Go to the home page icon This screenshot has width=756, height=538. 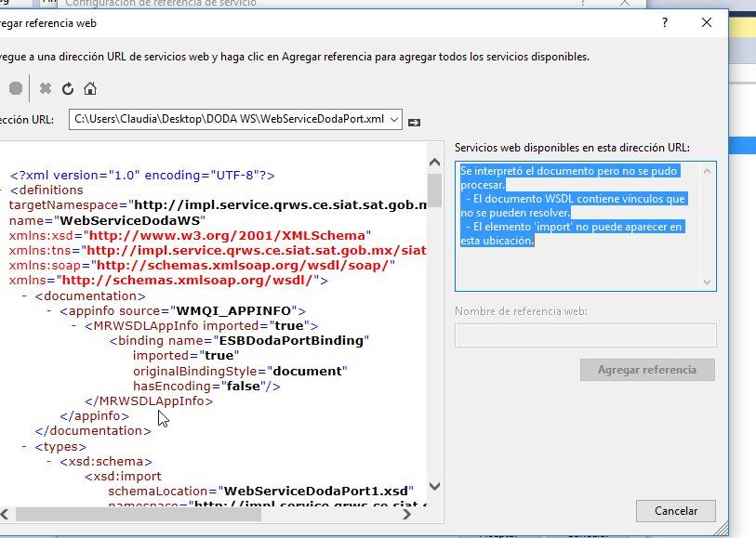[x=90, y=88]
